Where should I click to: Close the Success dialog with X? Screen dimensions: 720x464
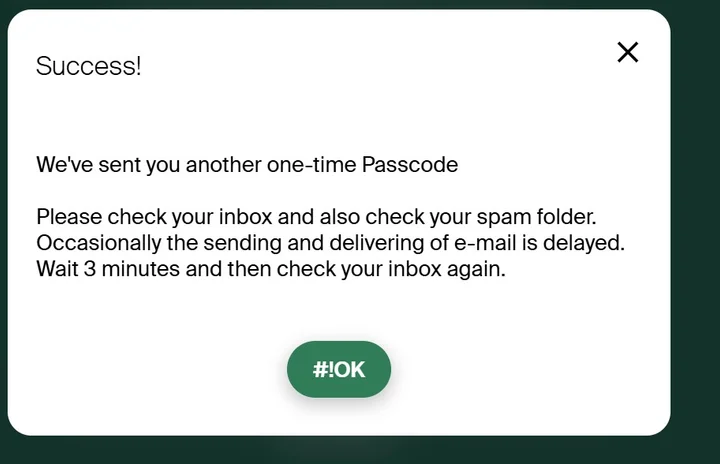[x=627, y=52]
